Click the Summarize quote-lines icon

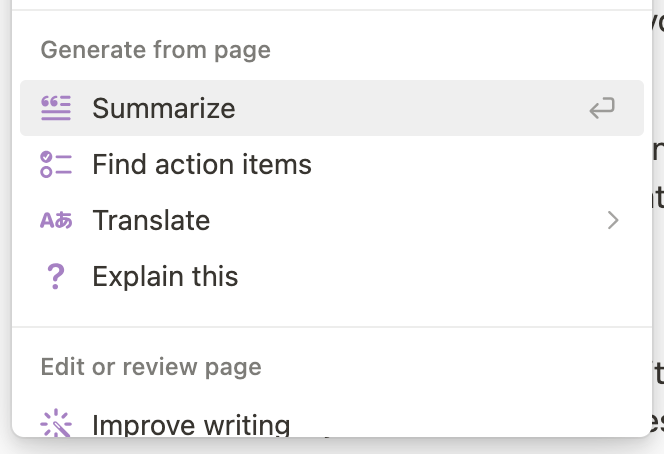pyautogui.click(x=56, y=108)
